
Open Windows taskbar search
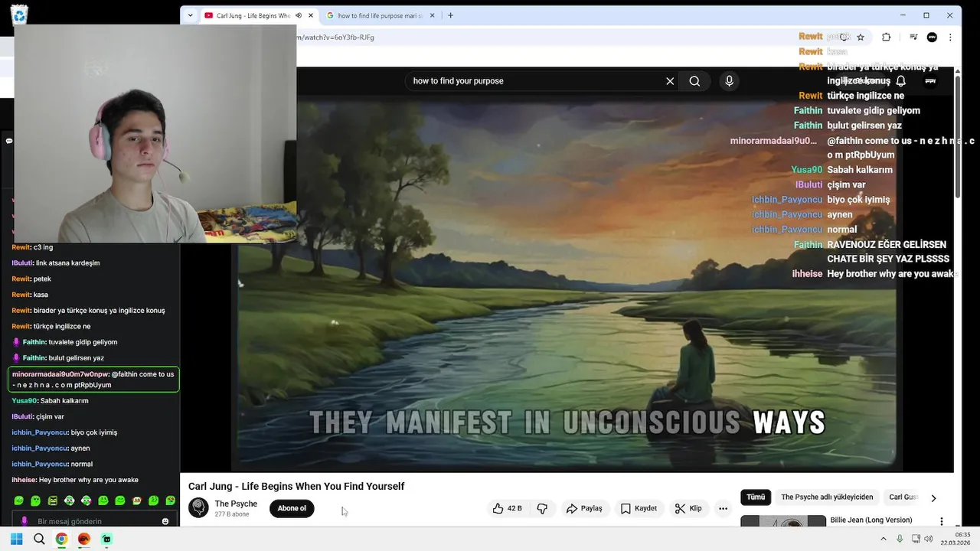coord(39,539)
